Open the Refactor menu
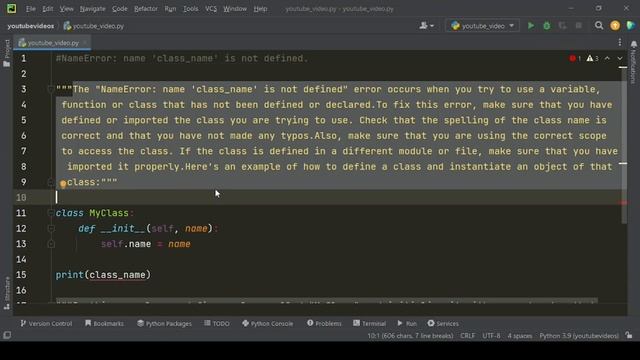The height and width of the screenshot is (360, 640). coord(146,9)
